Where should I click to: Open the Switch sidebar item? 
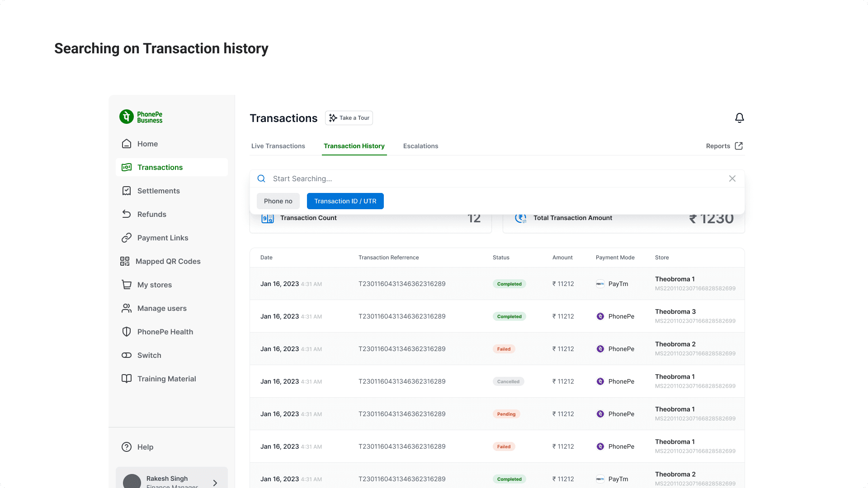click(149, 355)
